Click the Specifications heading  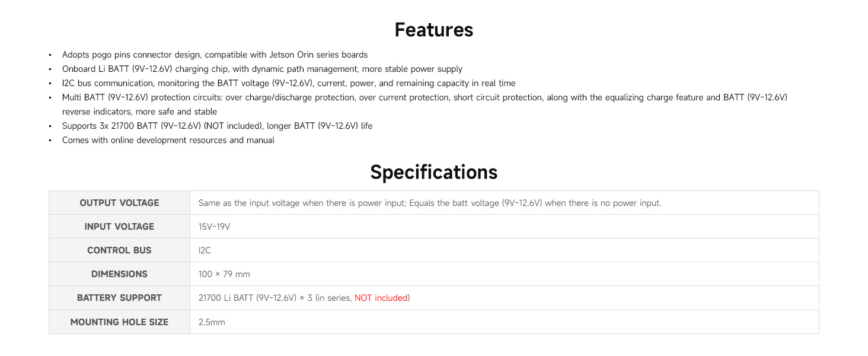pos(434,172)
